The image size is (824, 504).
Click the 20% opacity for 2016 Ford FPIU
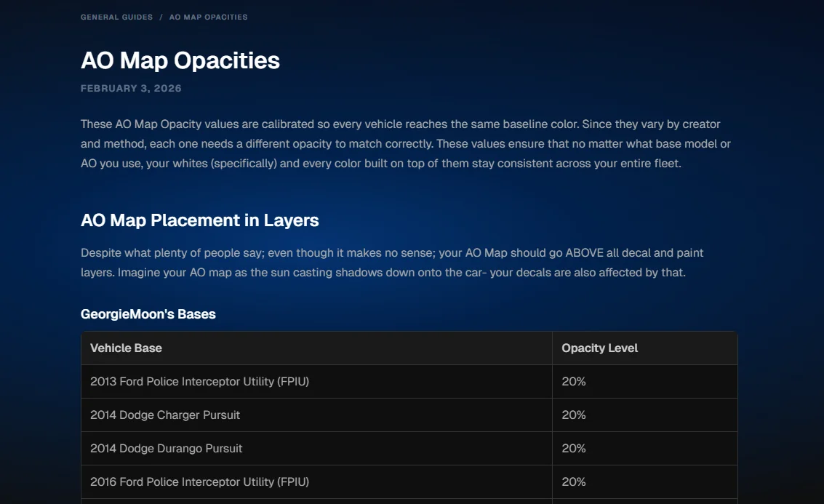573,482
